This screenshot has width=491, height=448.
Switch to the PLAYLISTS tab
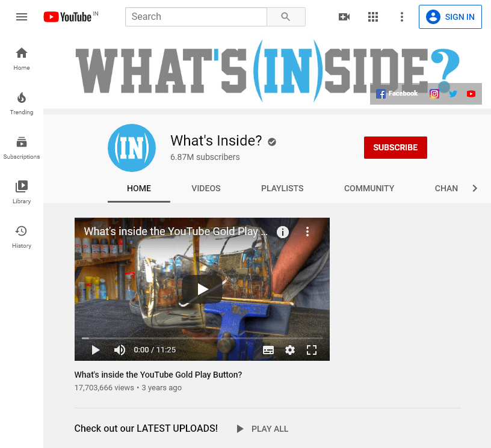coord(282,188)
